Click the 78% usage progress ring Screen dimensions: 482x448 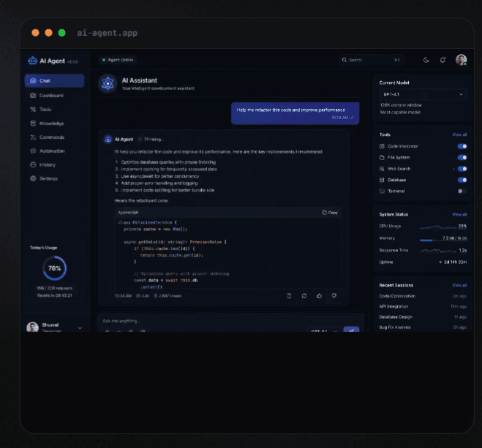pyautogui.click(x=54, y=268)
